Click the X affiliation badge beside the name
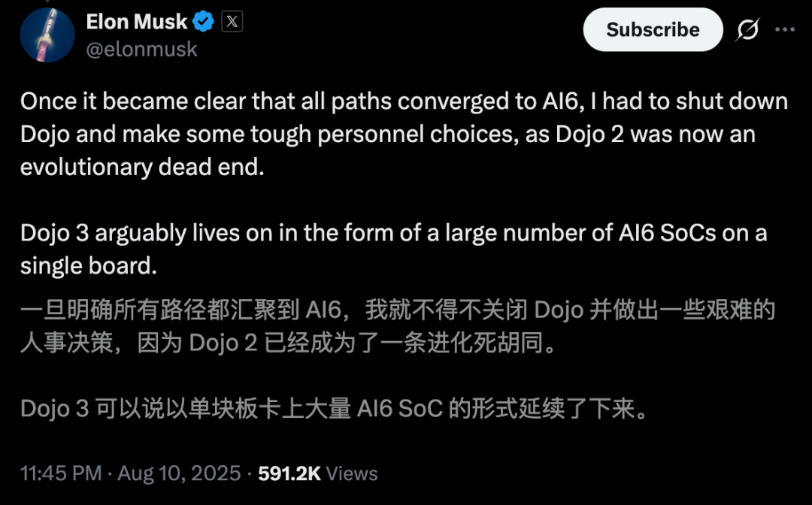Image resolution: width=812 pixels, height=505 pixels. (232, 23)
